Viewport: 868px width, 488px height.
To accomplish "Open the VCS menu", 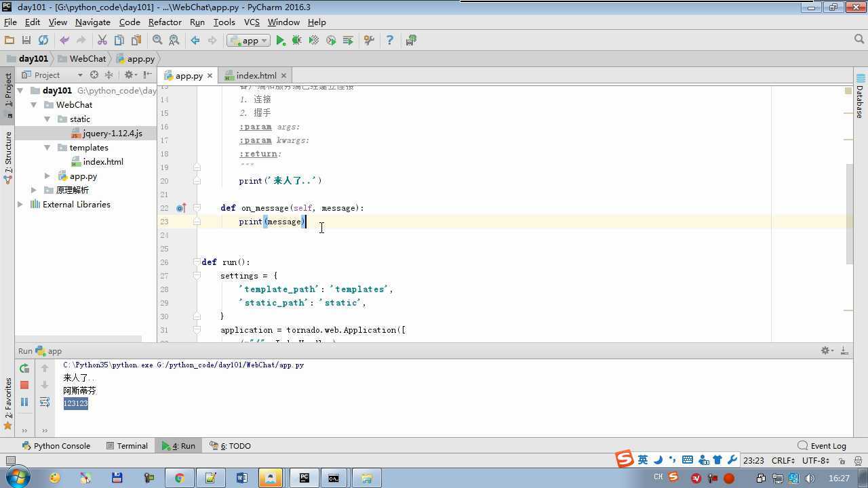I will point(252,22).
